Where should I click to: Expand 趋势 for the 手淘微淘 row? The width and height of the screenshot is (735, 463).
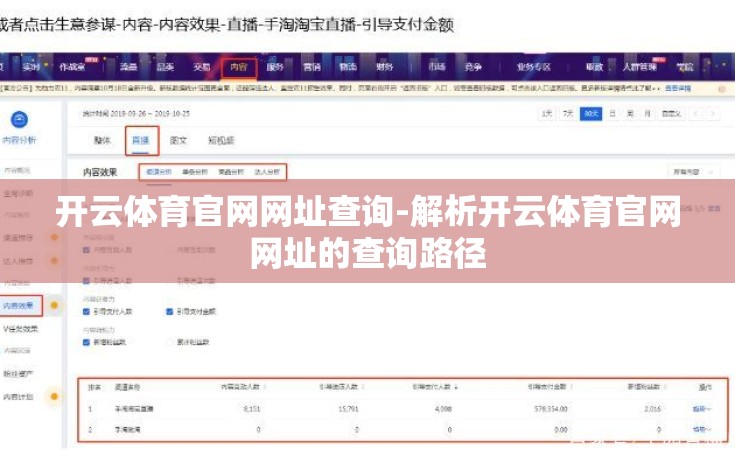[701, 429]
